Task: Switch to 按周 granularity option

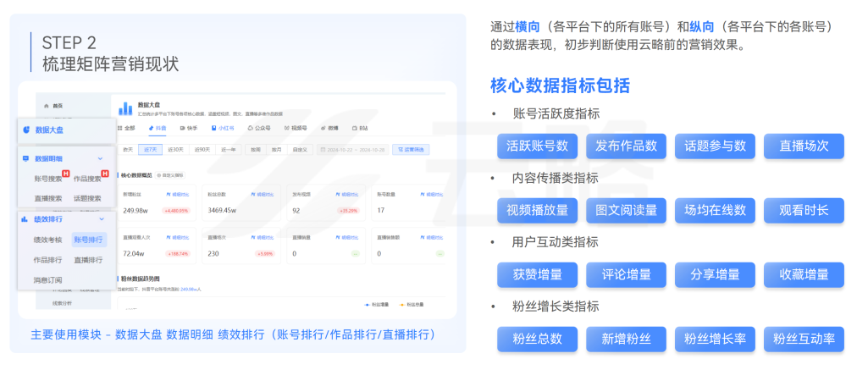Action: [x=255, y=150]
